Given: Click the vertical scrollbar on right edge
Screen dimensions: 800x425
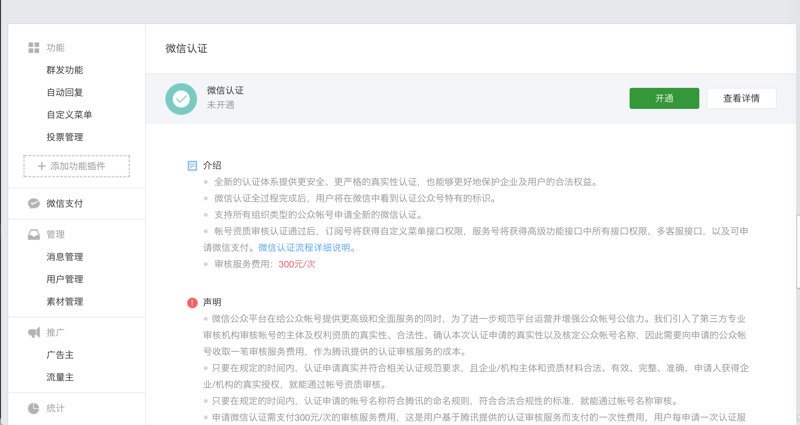Looking at the screenshot, I should point(797,252).
